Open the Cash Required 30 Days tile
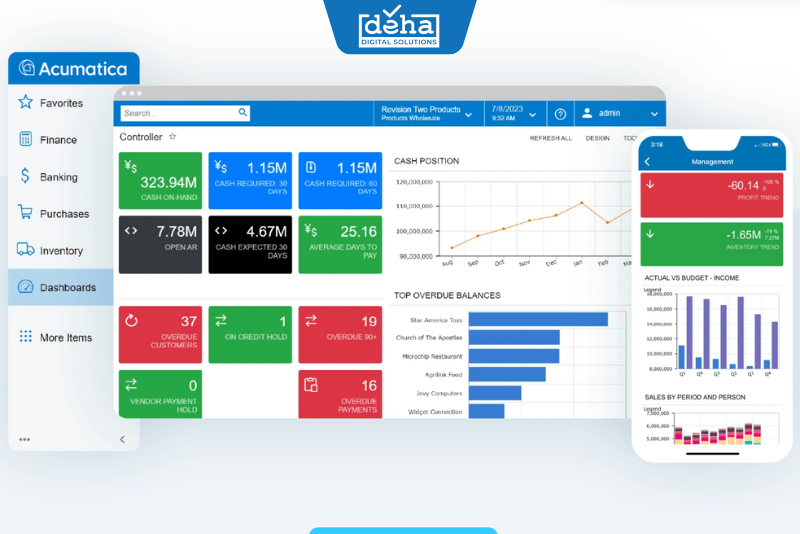 (250, 181)
